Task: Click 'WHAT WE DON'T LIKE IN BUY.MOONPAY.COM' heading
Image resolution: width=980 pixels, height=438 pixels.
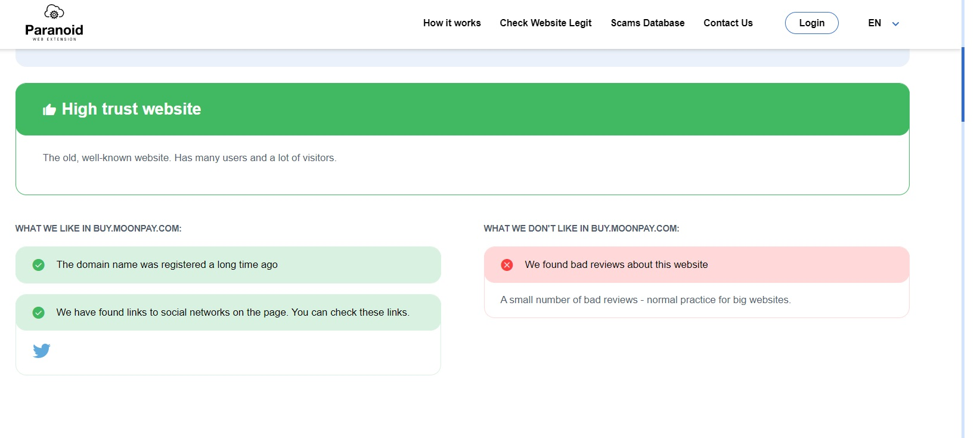Action: 581,229
